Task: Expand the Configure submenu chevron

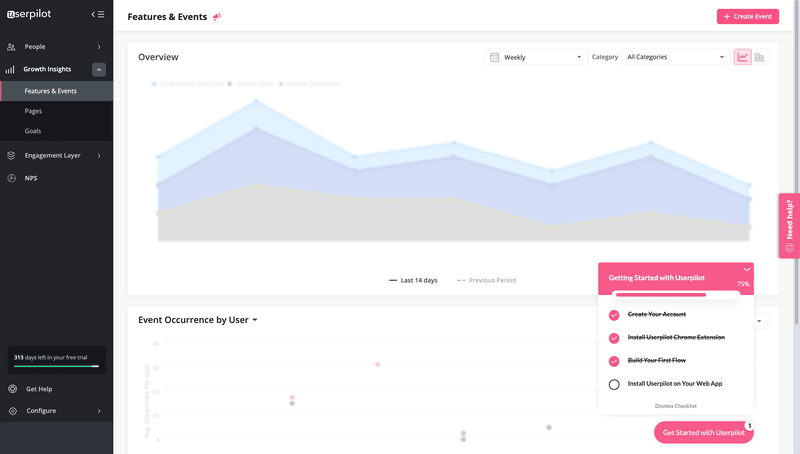Action: click(99, 411)
